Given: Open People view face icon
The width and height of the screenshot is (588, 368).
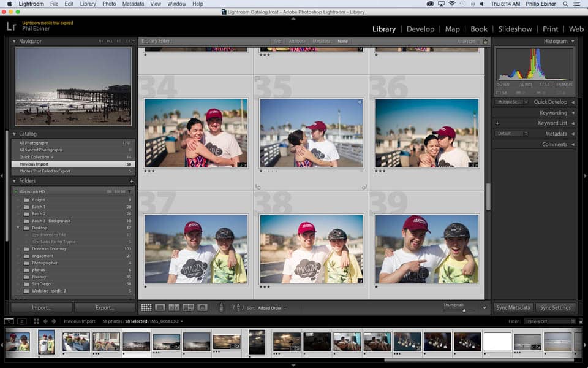Looking at the screenshot, I should (x=202, y=307).
